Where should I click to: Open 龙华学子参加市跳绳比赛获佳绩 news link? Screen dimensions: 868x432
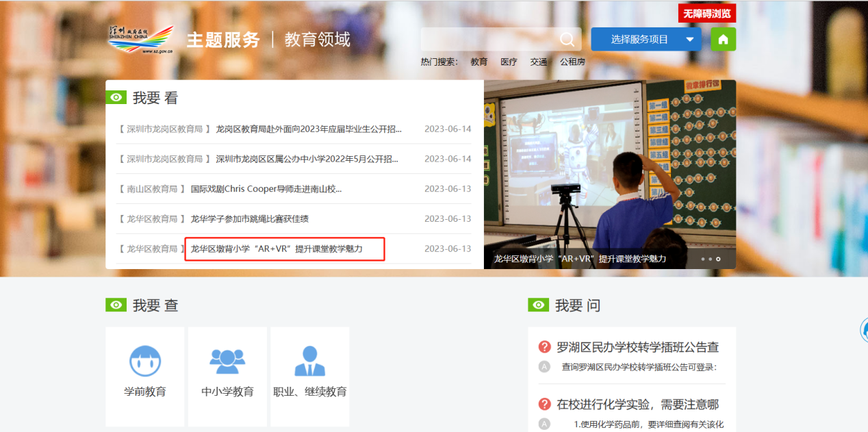(254, 219)
